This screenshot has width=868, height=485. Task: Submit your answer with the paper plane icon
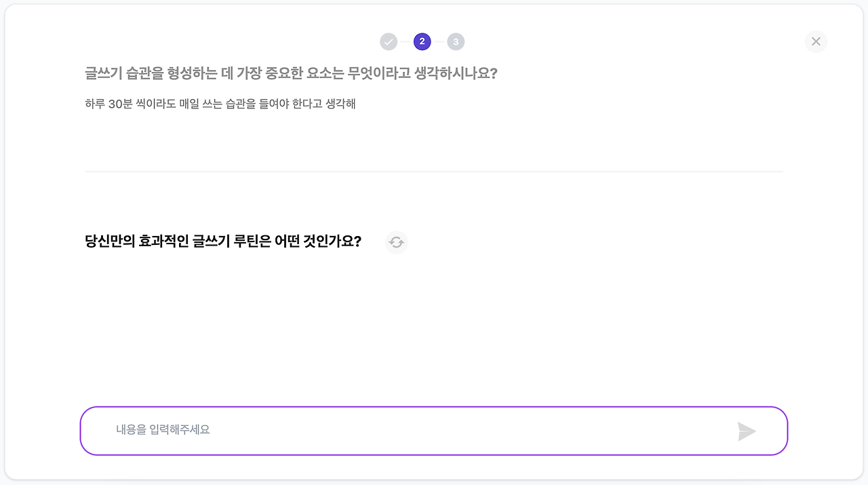pyautogui.click(x=747, y=430)
